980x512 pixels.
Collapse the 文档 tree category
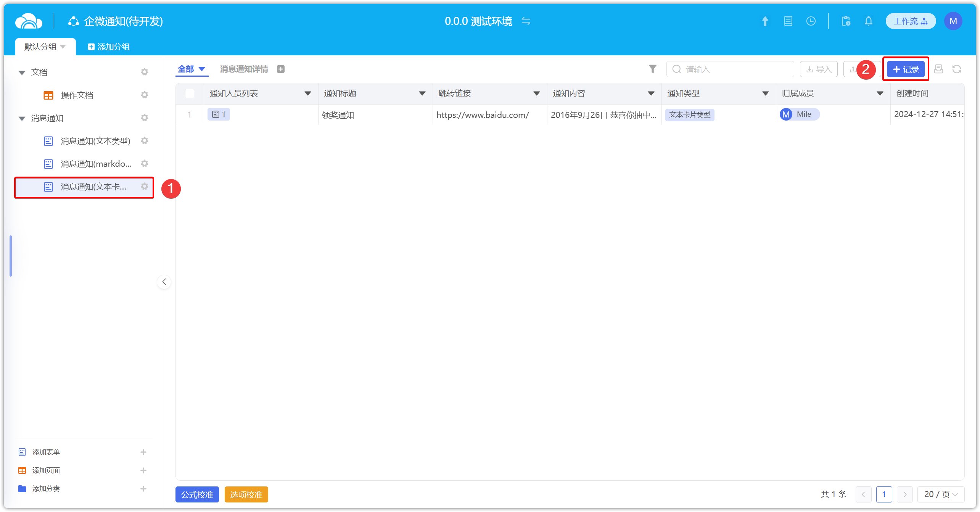pyautogui.click(x=22, y=72)
